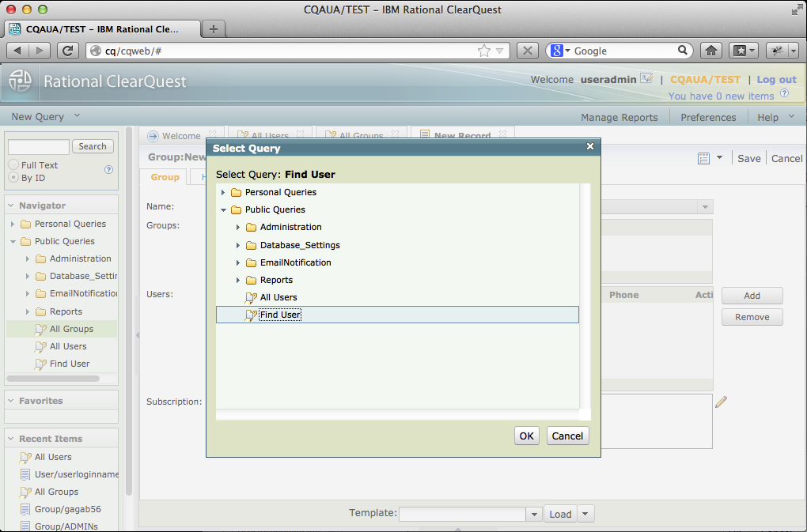807x532 pixels.
Task: Open the New Query dropdown arrow
Action: 77,115
